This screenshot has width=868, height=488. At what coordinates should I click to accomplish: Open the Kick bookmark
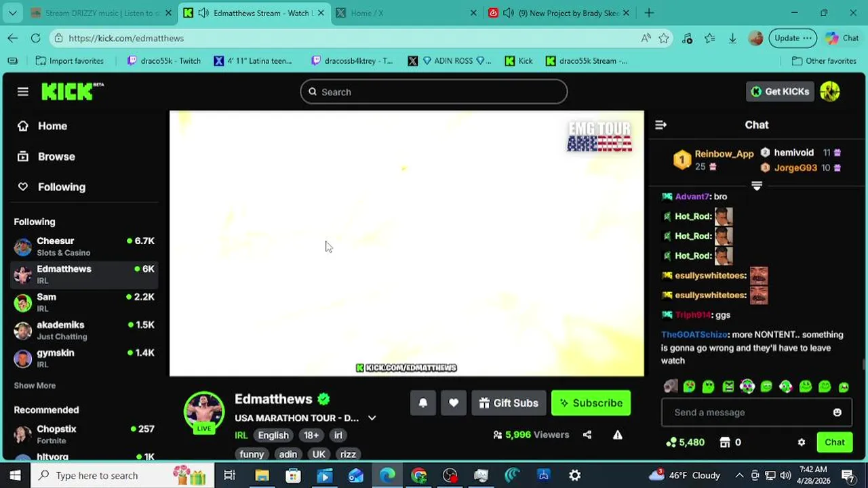(519, 61)
